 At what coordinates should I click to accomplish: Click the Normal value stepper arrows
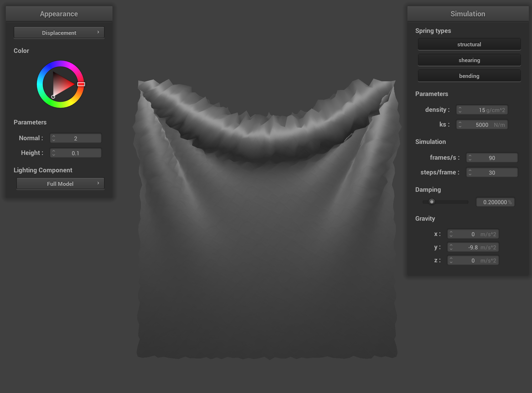click(54, 138)
